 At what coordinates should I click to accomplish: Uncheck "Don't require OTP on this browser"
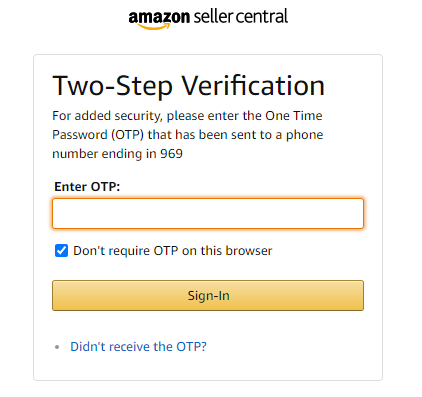[61, 251]
